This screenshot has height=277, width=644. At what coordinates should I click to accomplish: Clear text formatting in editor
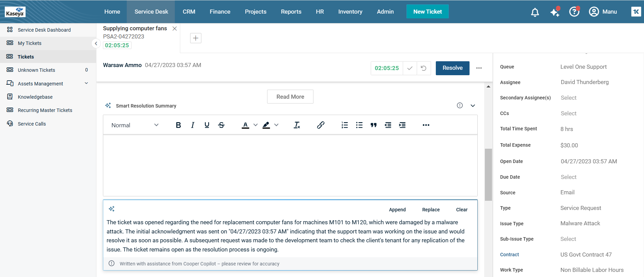(297, 125)
